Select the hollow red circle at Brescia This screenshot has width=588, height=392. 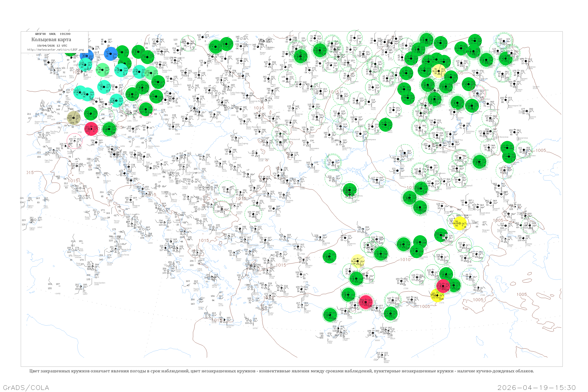(74, 141)
